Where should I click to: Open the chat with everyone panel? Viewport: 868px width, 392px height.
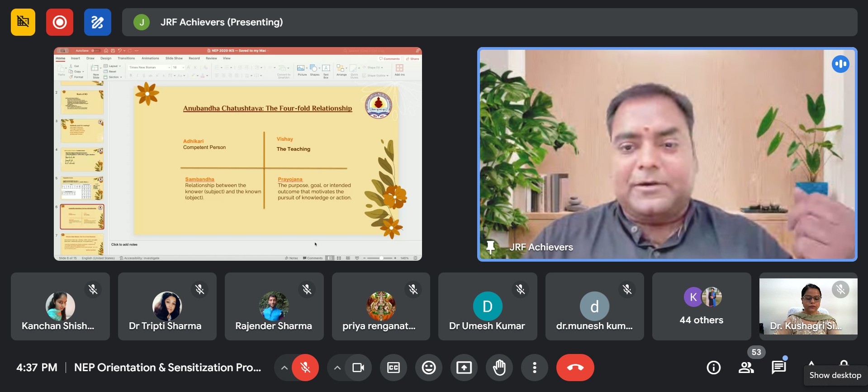(x=779, y=368)
